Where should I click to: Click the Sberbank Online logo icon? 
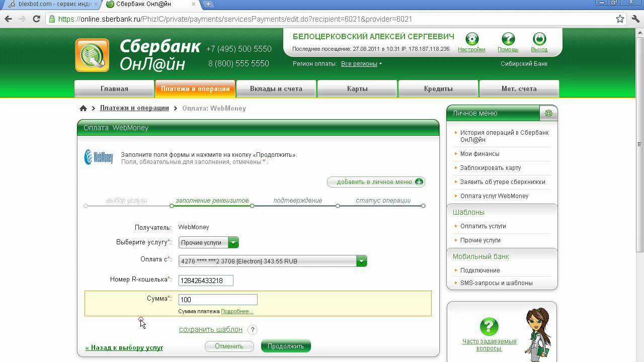[x=92, y=55]
